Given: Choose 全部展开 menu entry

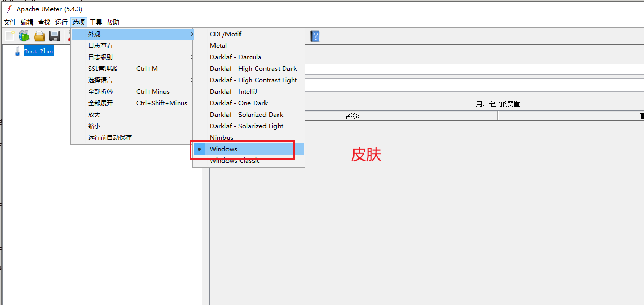Looking at the screenshot, I should tap(132, 103).
